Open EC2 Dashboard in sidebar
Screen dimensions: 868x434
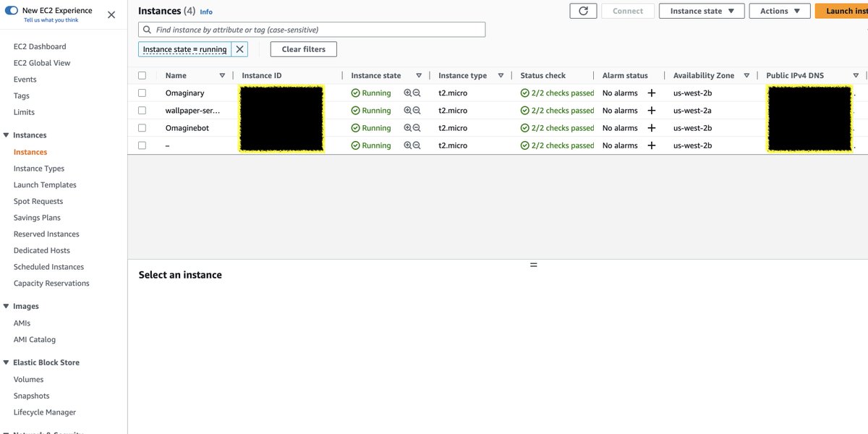(40, 46)
